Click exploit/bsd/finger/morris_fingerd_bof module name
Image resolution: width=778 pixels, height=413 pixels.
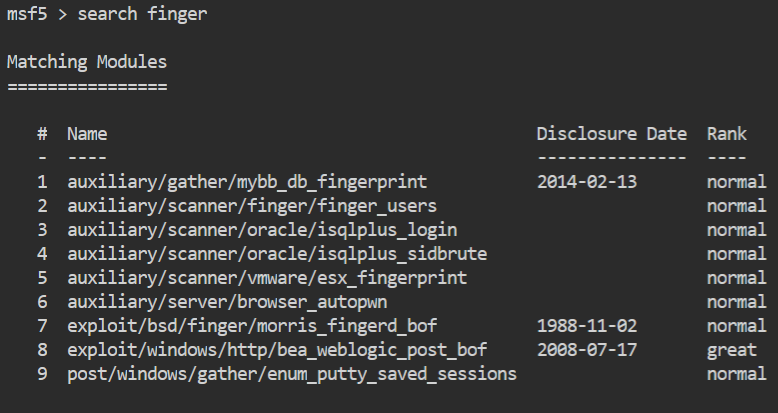(x=251, y=326)
